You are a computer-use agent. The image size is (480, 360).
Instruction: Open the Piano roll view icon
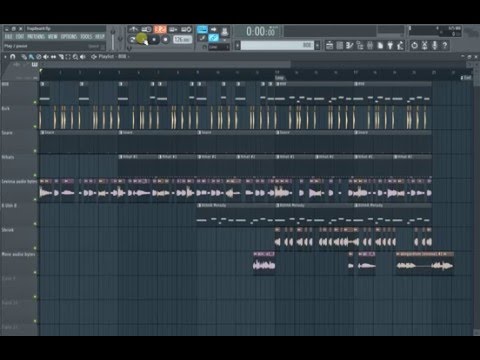(340, 45)
